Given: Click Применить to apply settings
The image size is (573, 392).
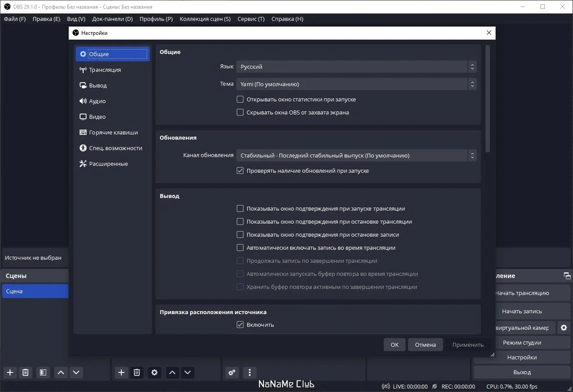Looking at the screenshot, I should 468,345.
